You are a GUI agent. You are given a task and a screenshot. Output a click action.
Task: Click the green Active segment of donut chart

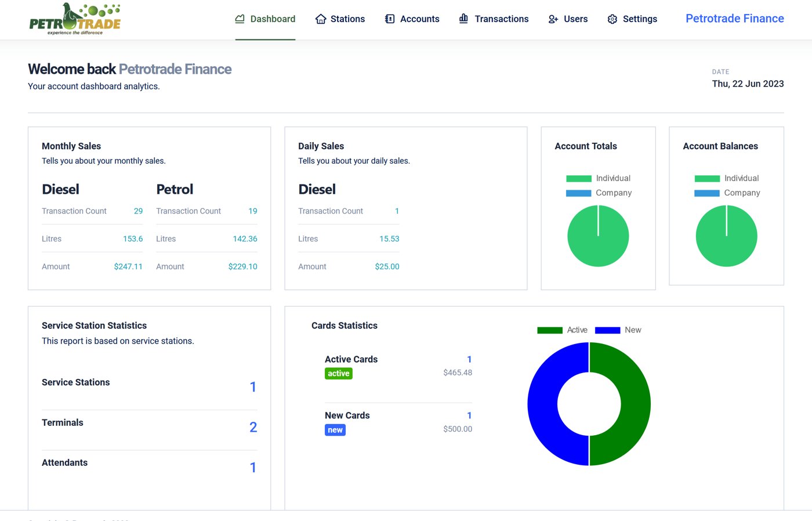pos(635,404)
